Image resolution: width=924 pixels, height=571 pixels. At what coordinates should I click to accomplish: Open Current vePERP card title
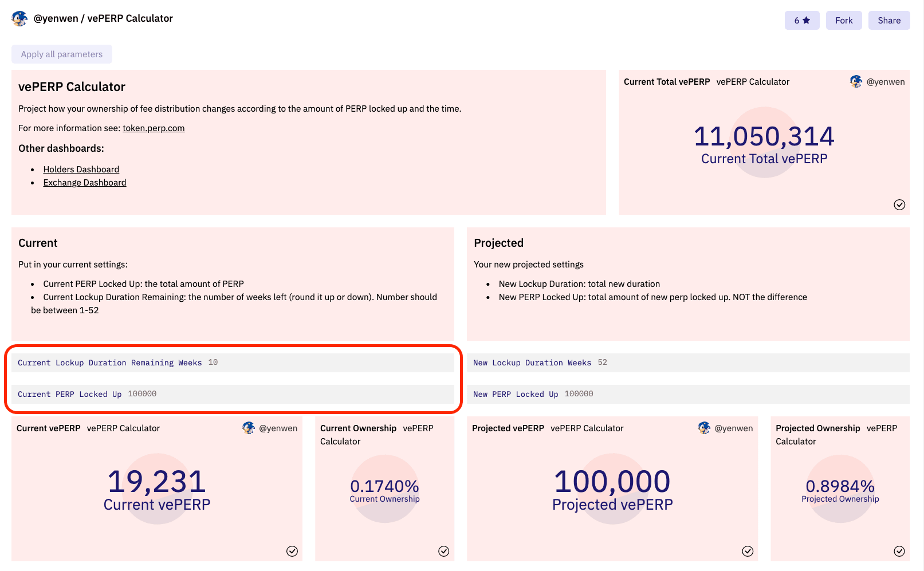49,428
